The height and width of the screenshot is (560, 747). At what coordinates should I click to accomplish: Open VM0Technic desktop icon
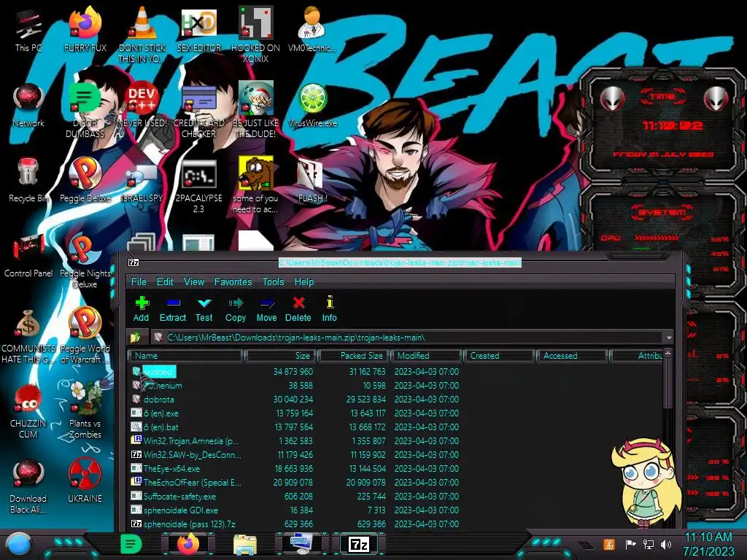click(x=311, y=29)
